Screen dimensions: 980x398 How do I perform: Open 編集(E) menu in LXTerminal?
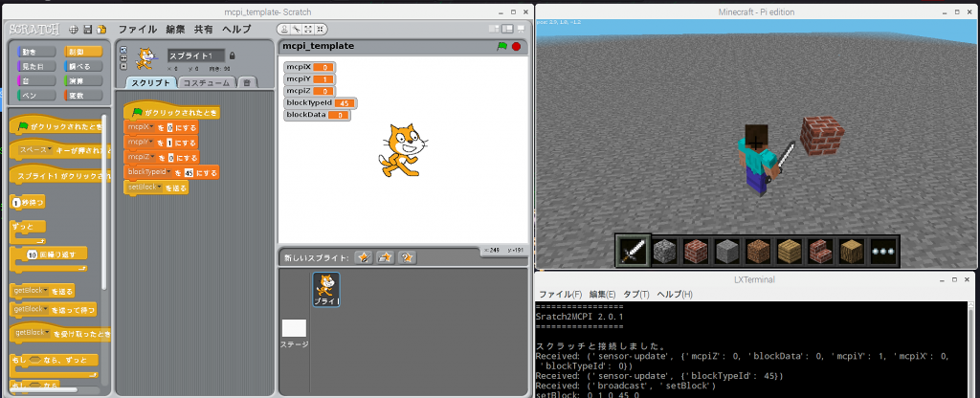tap(603, 295)
